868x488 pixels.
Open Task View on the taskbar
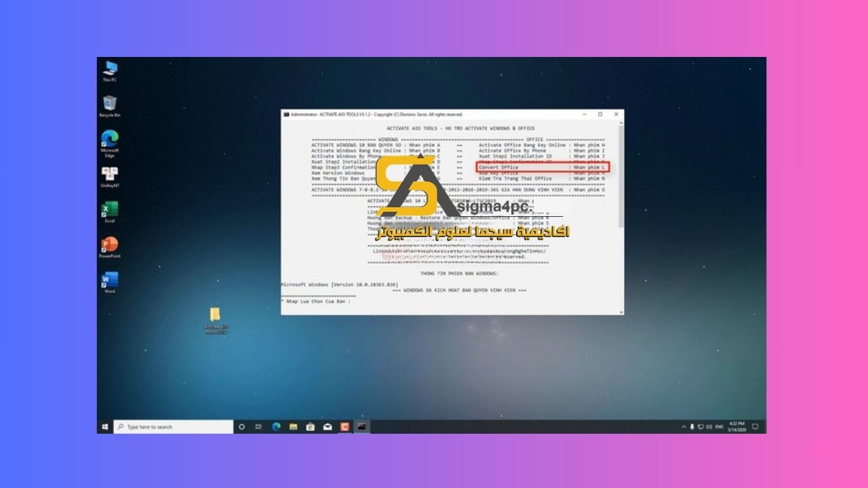258,427
